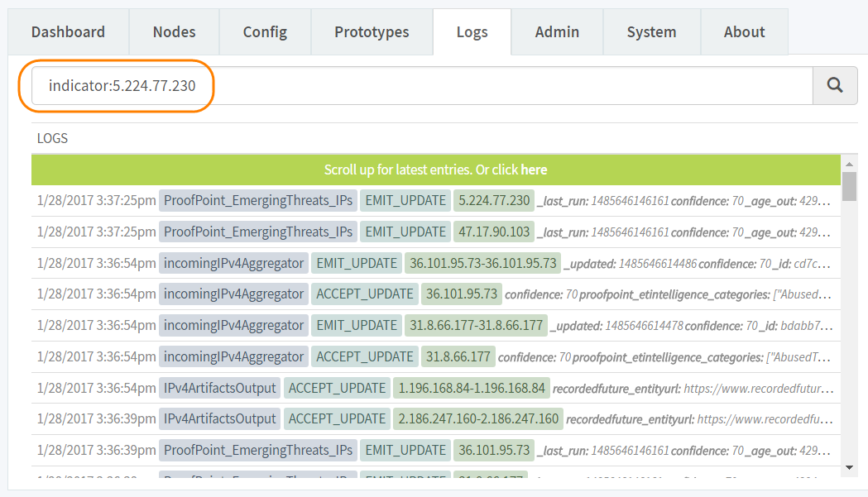Switch to the Nodes tab

point(174,32)
